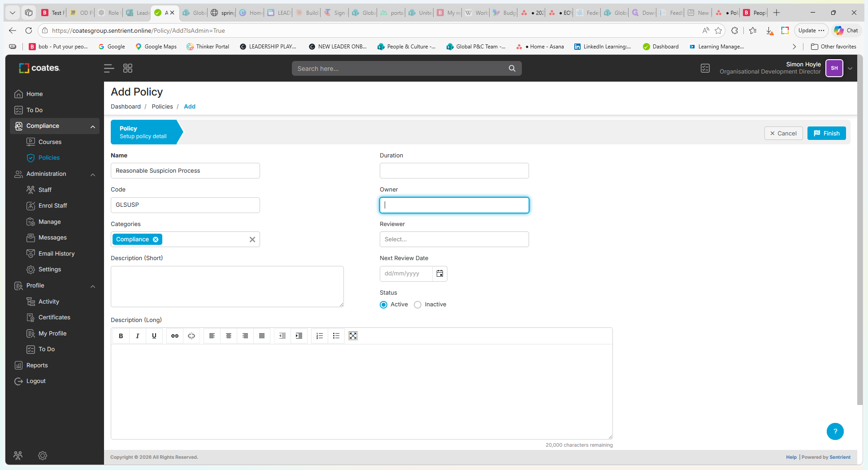Click the Finish button

826,133
